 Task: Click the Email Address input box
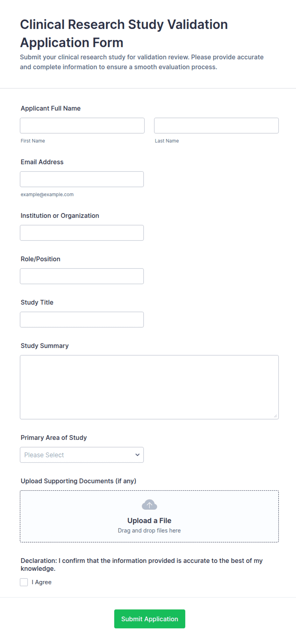click(x=82, y=179)
